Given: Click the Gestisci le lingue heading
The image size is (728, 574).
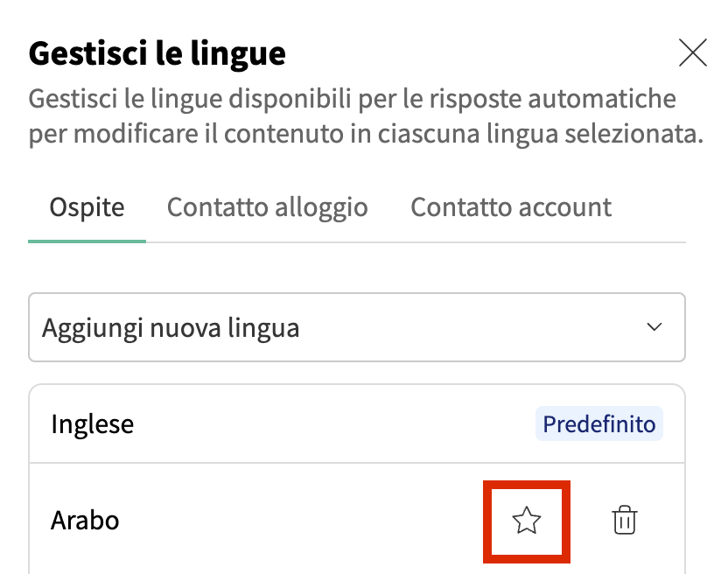Looking at the screenshot, I should (157, 54).
